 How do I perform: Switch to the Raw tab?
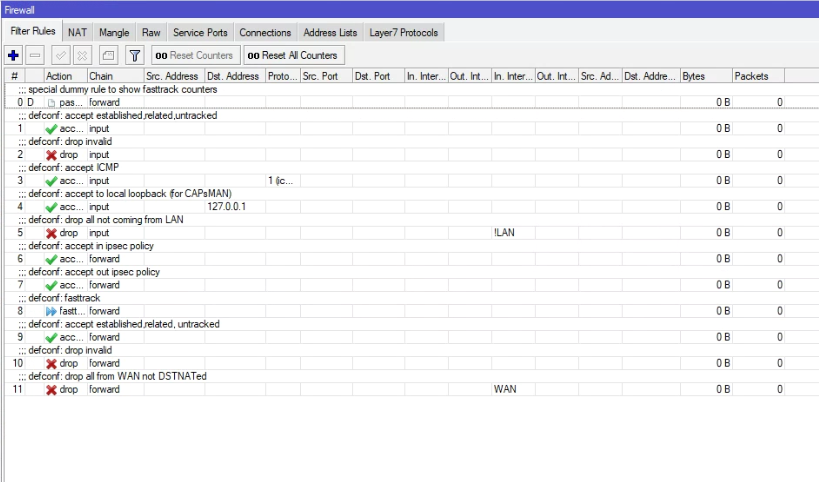point(151,32)
